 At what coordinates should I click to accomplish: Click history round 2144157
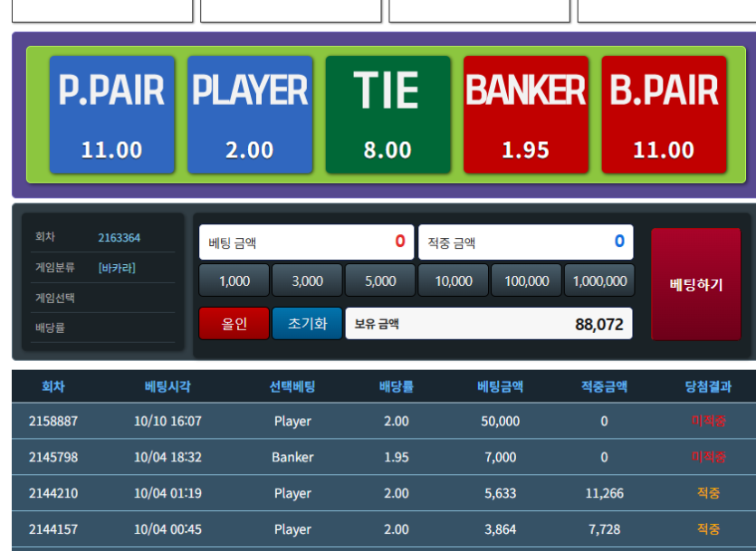coord(53,529)
